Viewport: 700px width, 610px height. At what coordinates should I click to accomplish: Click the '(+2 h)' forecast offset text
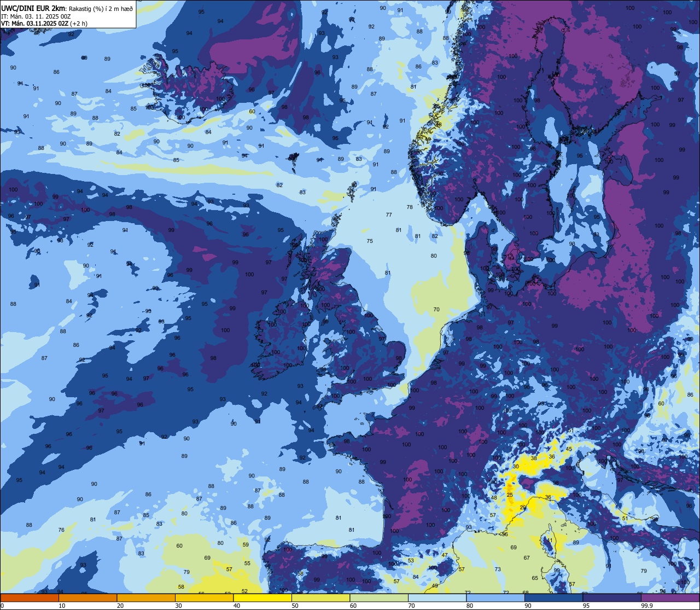coord(78,24)
